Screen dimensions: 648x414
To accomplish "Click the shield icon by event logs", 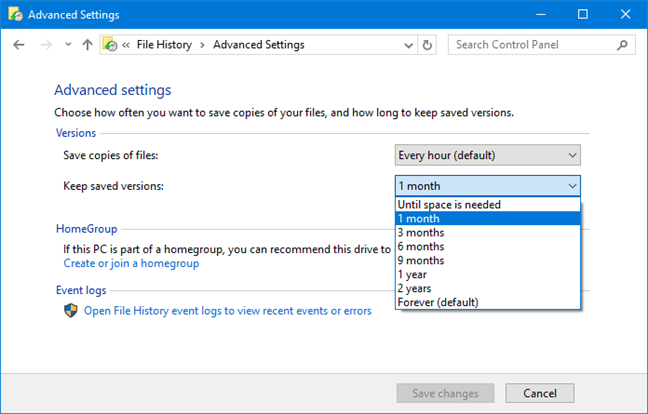I will tap(71, 310).
